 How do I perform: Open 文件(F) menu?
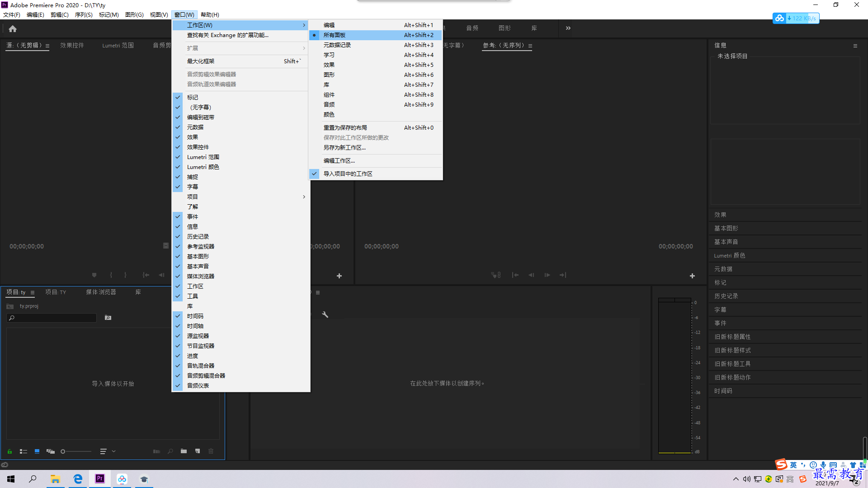point(12,14)
